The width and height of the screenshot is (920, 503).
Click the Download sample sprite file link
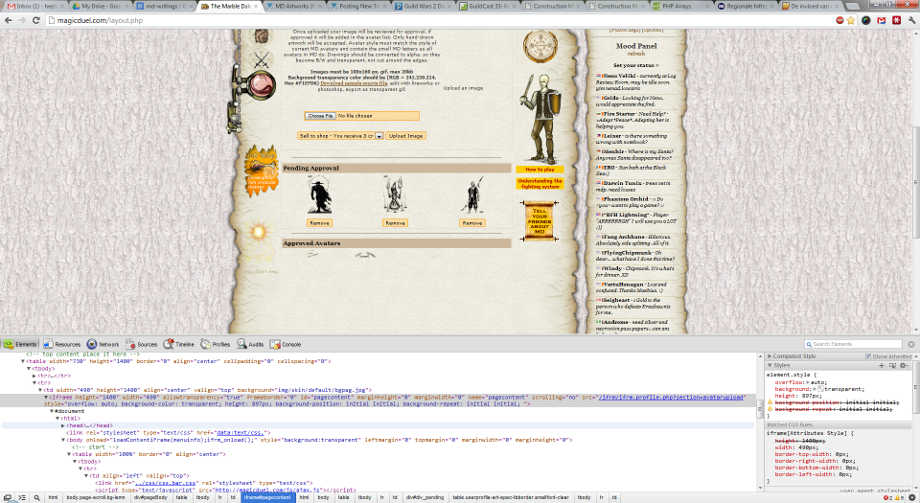[x=354, y=83]
